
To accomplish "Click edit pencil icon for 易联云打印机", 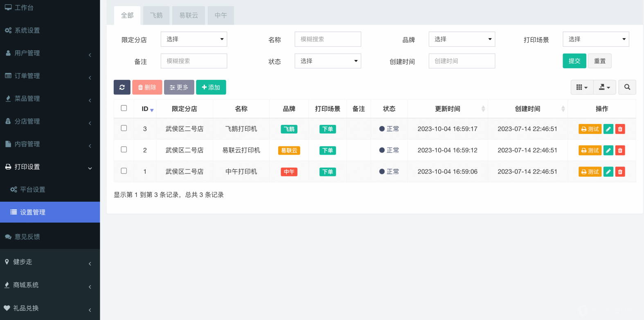I will [608, 151].
